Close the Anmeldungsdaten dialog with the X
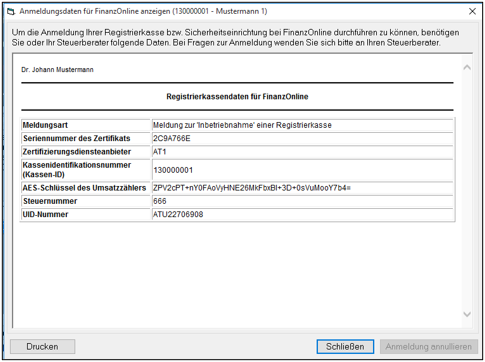Screen dimensions: 485x362 472,11
